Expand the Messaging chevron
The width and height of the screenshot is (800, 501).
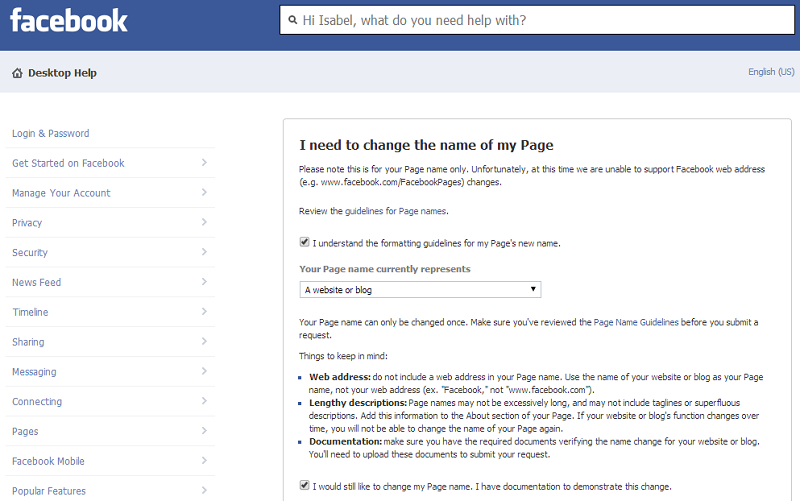tap(204, 371)
